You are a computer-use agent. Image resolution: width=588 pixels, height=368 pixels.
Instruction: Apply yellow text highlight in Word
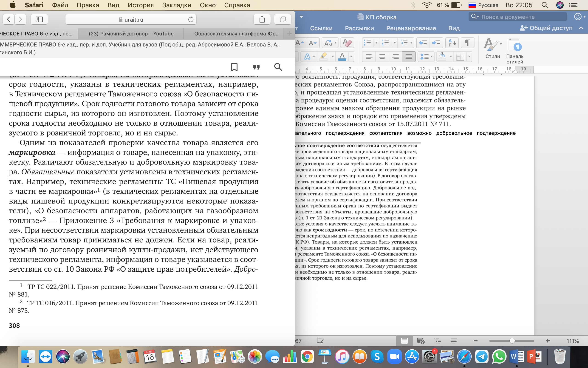323,57
